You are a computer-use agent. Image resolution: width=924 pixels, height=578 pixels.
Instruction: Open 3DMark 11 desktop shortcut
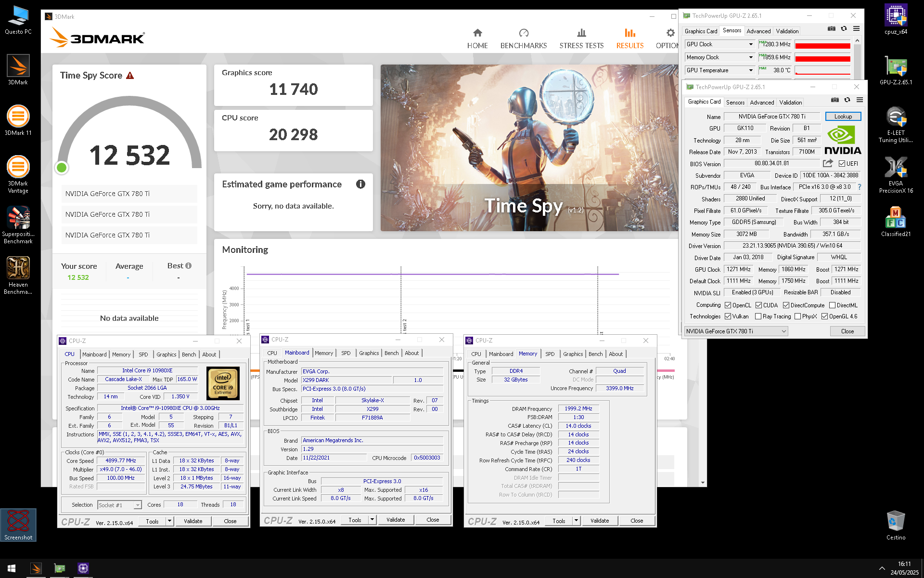[x=18, y=120]
